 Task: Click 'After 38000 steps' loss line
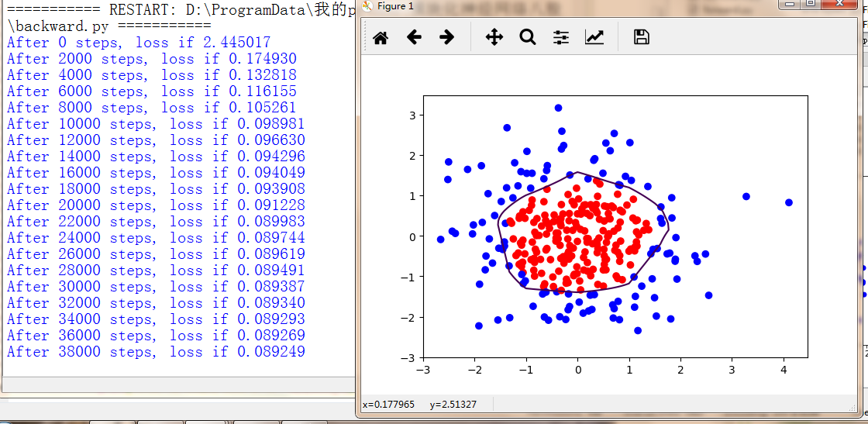tap(156, 351)
